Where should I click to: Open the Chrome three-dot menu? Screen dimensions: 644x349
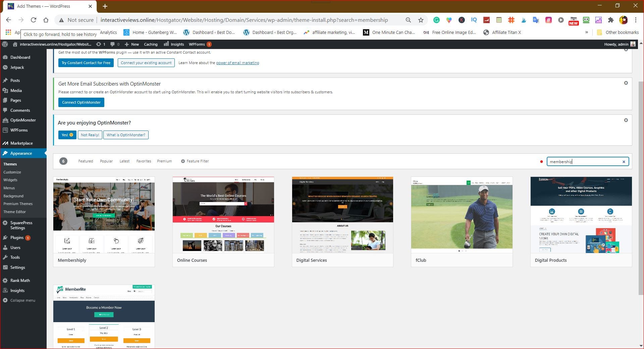[x=636, y=20]
